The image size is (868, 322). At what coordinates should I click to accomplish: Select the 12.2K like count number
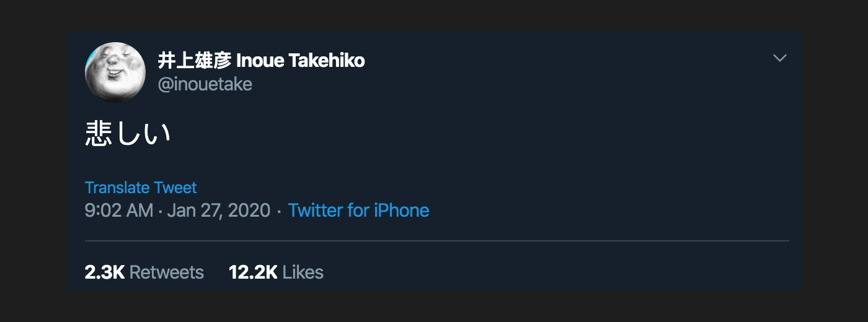pyautogui.click(x=253, y=272)
